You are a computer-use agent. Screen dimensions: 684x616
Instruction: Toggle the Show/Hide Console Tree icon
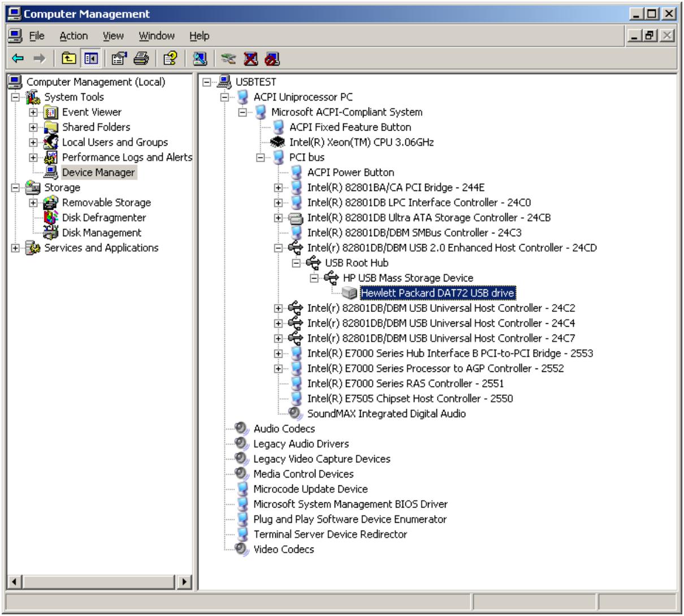point(90,58)
